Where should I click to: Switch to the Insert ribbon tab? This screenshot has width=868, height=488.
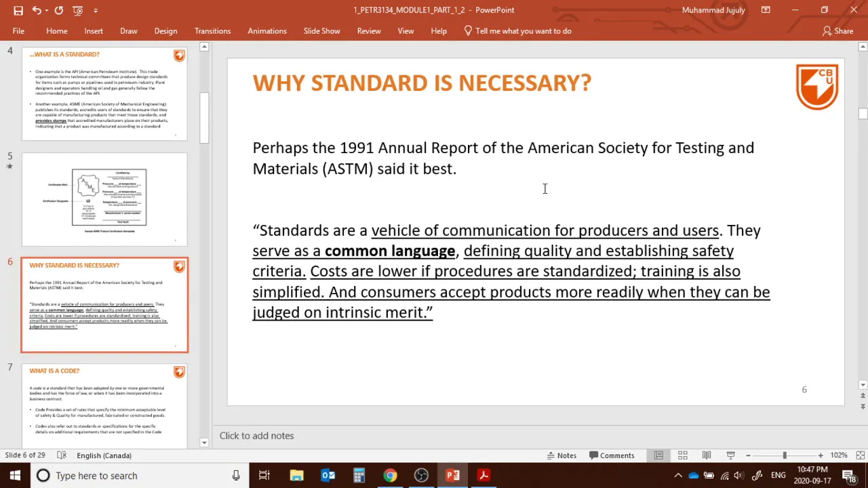point(94,31)
